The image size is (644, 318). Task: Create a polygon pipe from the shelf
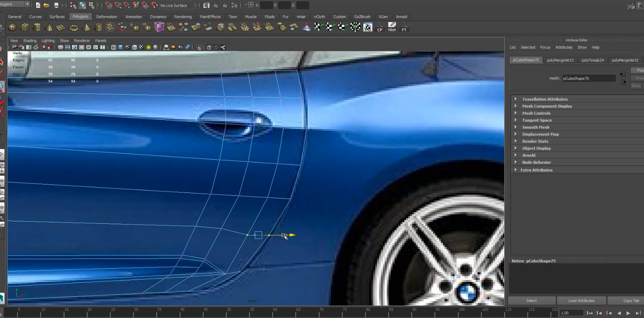coord(98,27)
